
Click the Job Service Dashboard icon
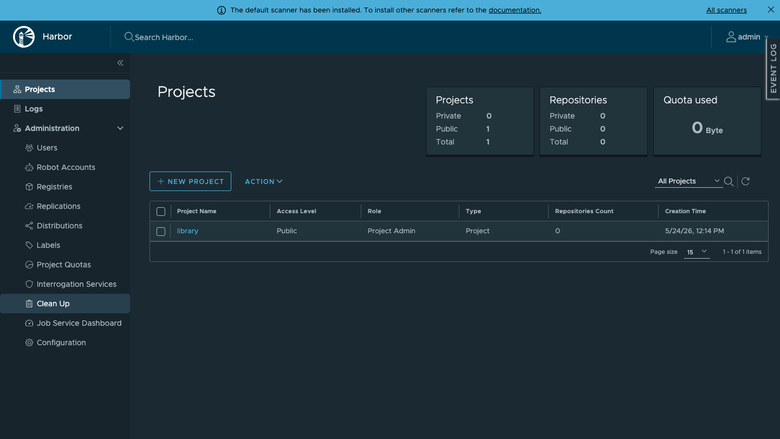[x=29, y=323]
